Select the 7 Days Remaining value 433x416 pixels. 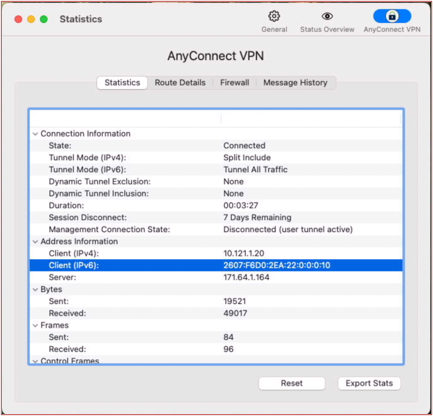click(257, 218)
